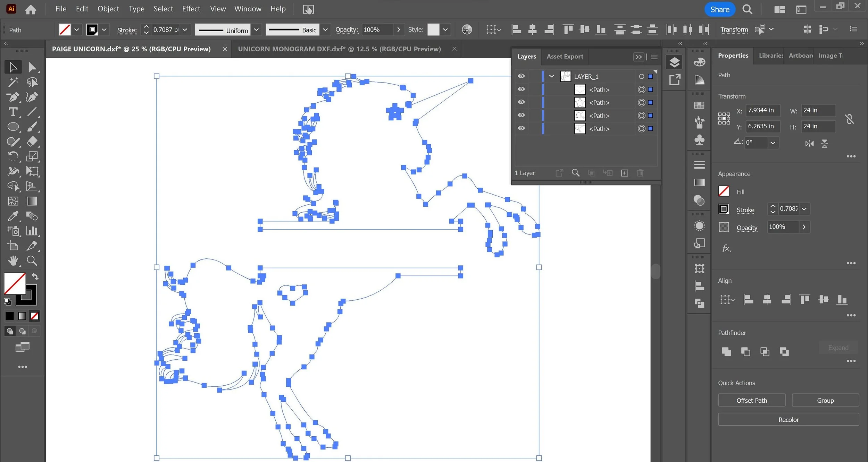The height and width of the screenshot is (462, 868).
Task: Select the Magic Wand tool
Action: pyautogui.click(x=13, y=82)
